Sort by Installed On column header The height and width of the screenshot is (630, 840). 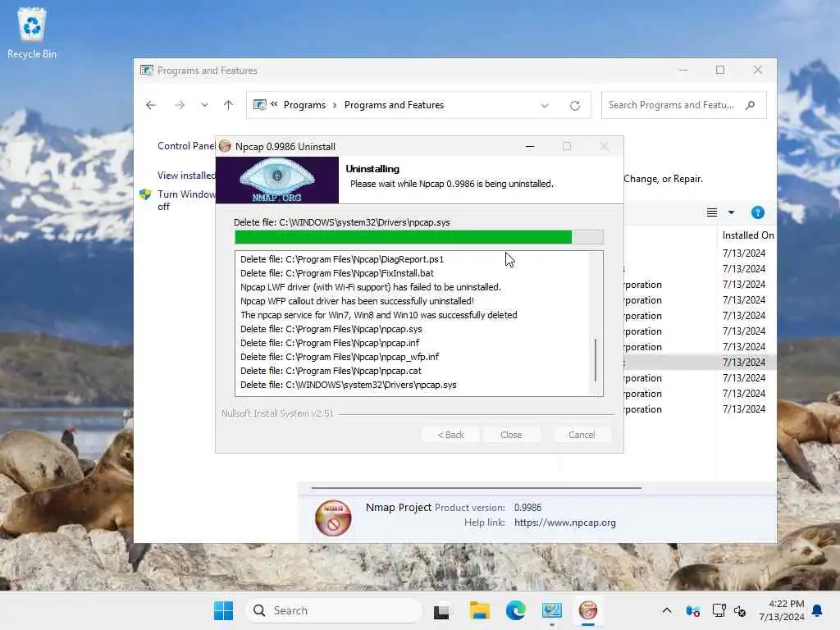coord(748,235)
